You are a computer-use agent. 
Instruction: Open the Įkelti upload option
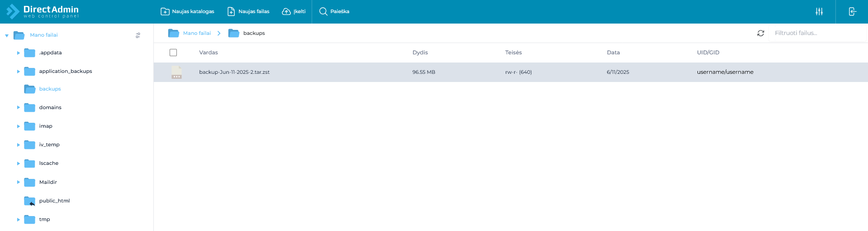pos(294,11)
